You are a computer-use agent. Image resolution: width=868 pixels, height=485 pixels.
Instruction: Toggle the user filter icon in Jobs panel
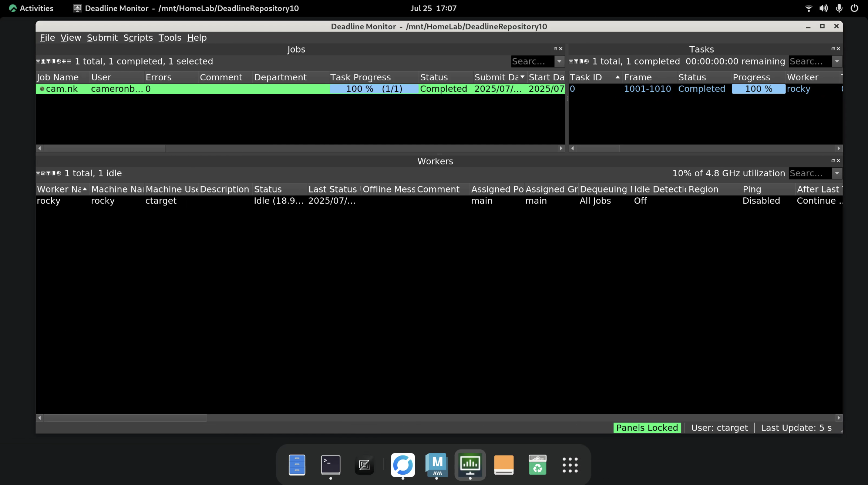[43, 61]
